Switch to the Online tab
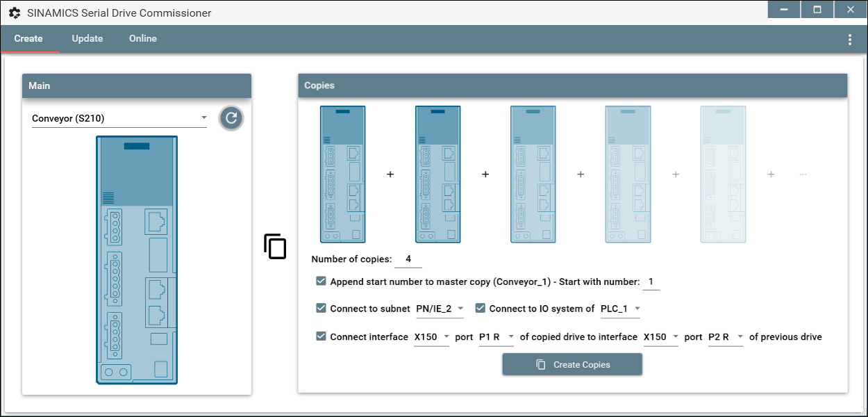This screenshot has height=417, width=868. click(143, 39)
